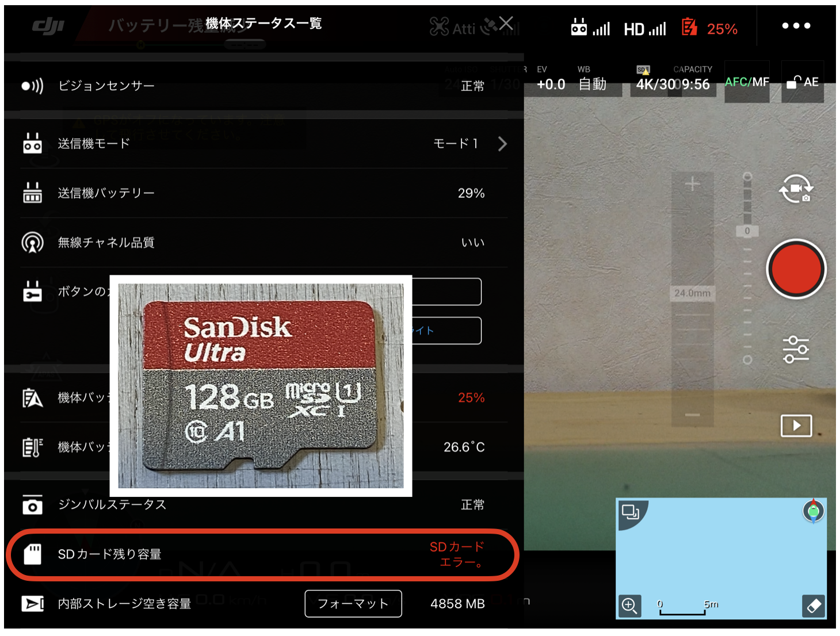
Task: Toggle AFC/MF focus mode
Action: [746, 82]
